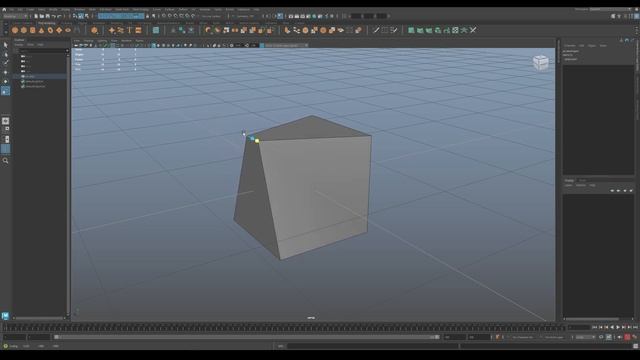Jump to the end of playback range

pyautogui.click(x=636, y=327)
